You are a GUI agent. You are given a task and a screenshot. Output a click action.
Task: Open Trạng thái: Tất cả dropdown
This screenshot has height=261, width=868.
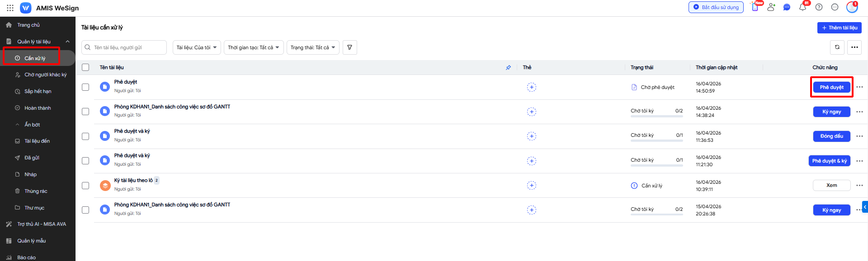point(313,47)
